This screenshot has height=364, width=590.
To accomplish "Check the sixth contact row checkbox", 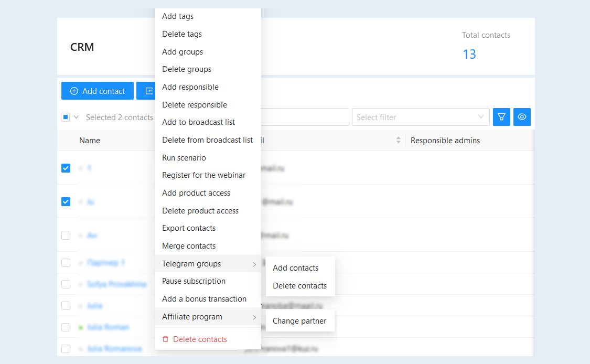I will 66,306.
